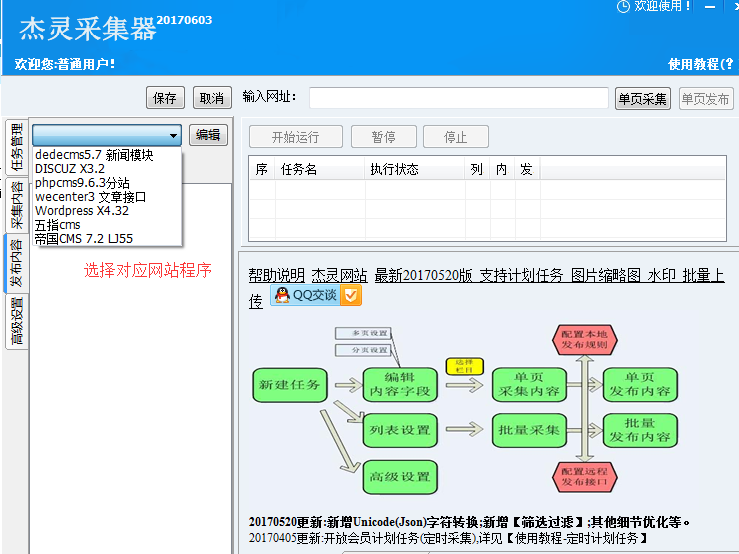Pick Wordpress X4.32 from dropdown list

107,210
